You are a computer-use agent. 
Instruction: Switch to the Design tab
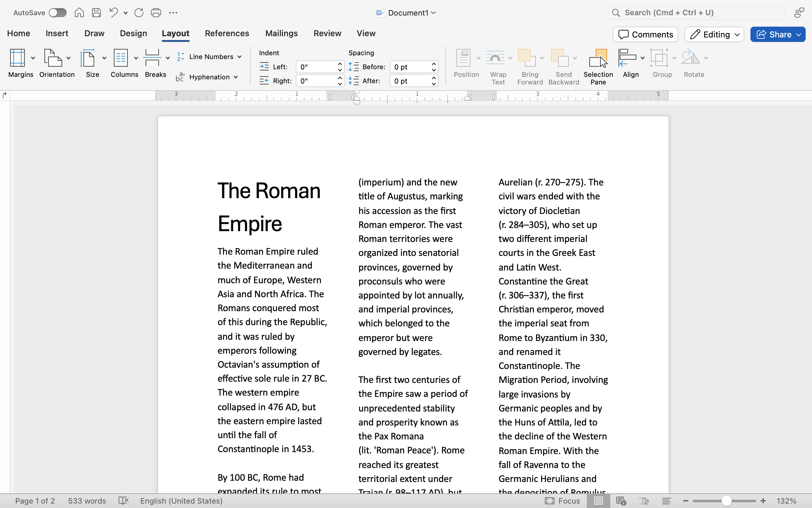(134, 33)
